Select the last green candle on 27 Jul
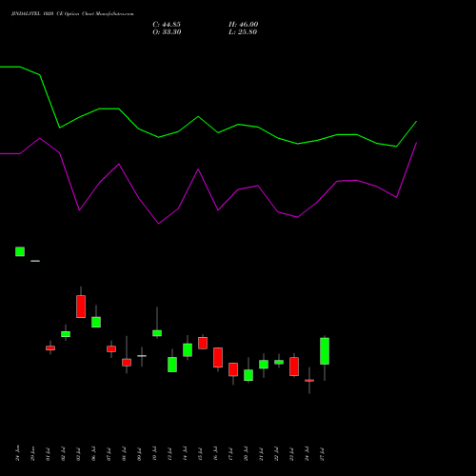 coord(325,351)
